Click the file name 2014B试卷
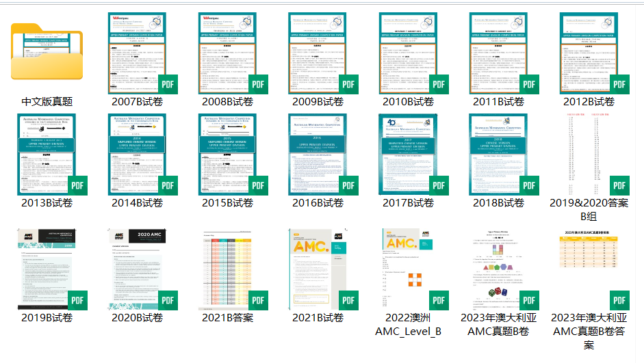The width and height of the screenshot is (644, 363). (137, 203)
